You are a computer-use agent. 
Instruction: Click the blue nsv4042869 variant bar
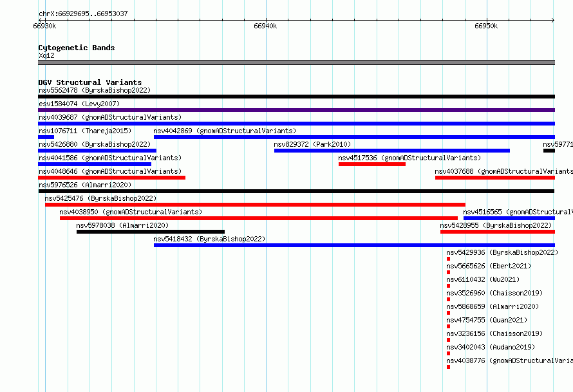[355, 137]
